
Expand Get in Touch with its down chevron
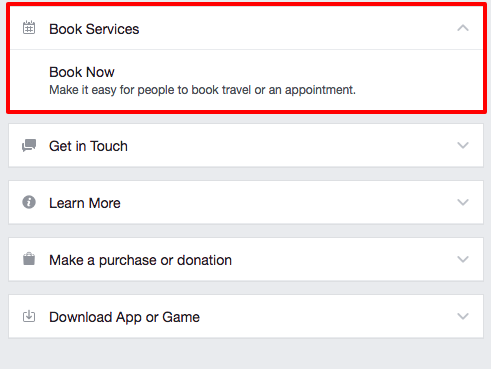463,145
